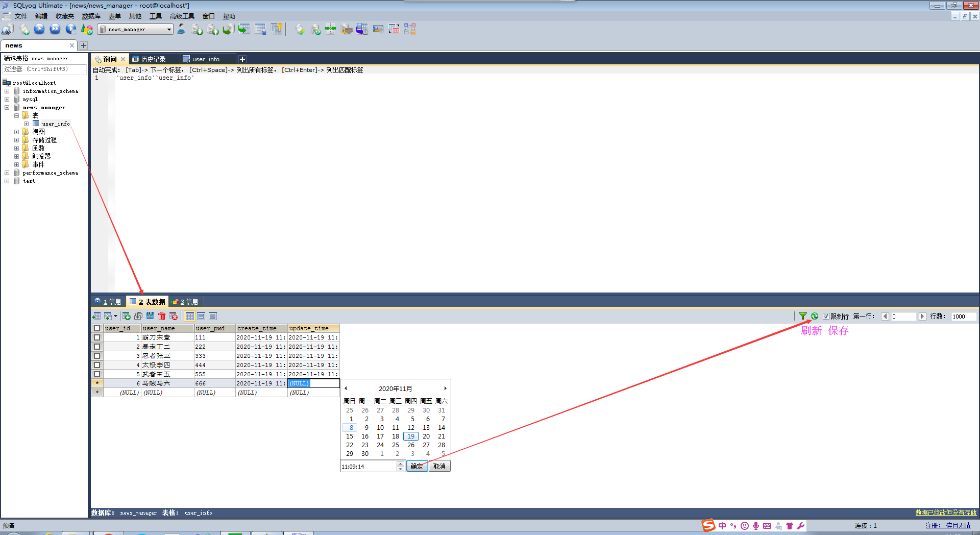Insert a new row via the grid toolbar icon
980x535 pixels.
tap(126, 316)
